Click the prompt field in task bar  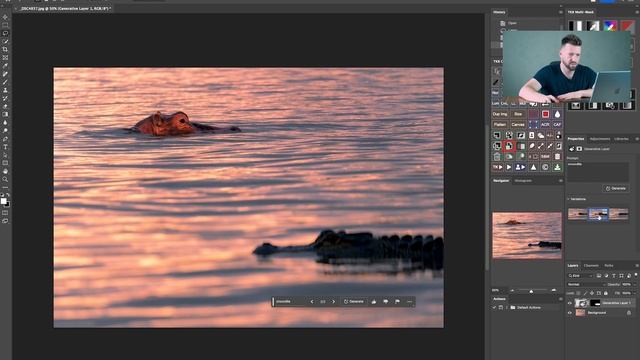[x=290, y=302]
